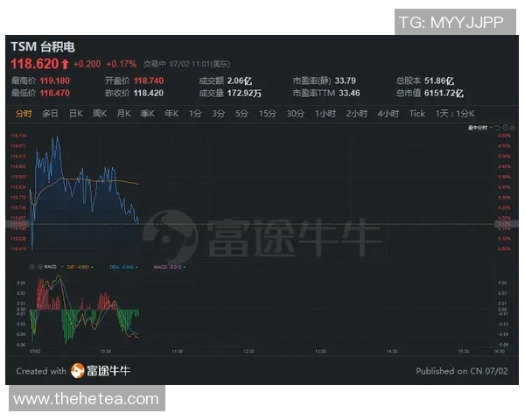Screen dimensions: 525x420
Task: Select the 2小时 interval tab
Action: [357, 114]
